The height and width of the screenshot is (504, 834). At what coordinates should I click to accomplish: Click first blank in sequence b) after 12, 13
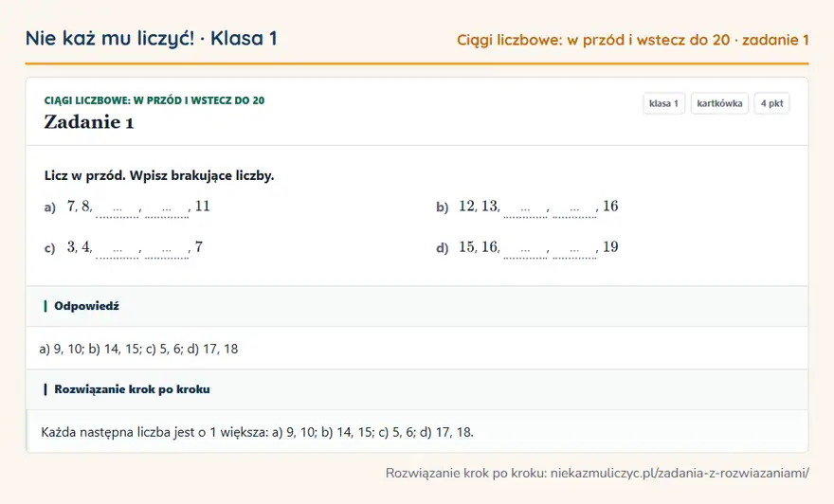pyautogui.click(x=525, y=209)
